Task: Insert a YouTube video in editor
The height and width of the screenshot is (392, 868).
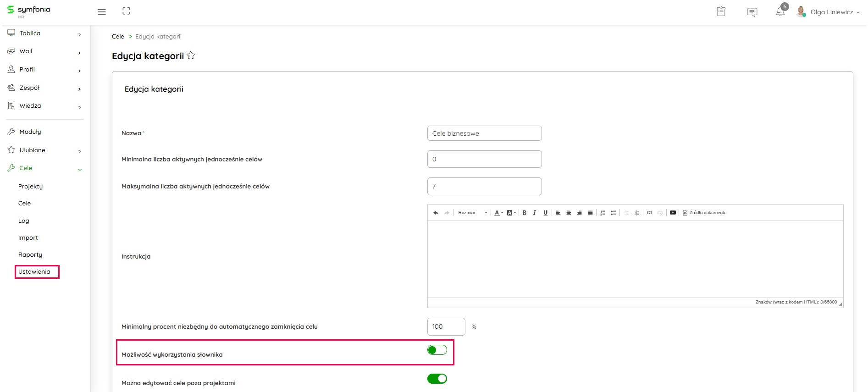Action: tap(673, 213)
